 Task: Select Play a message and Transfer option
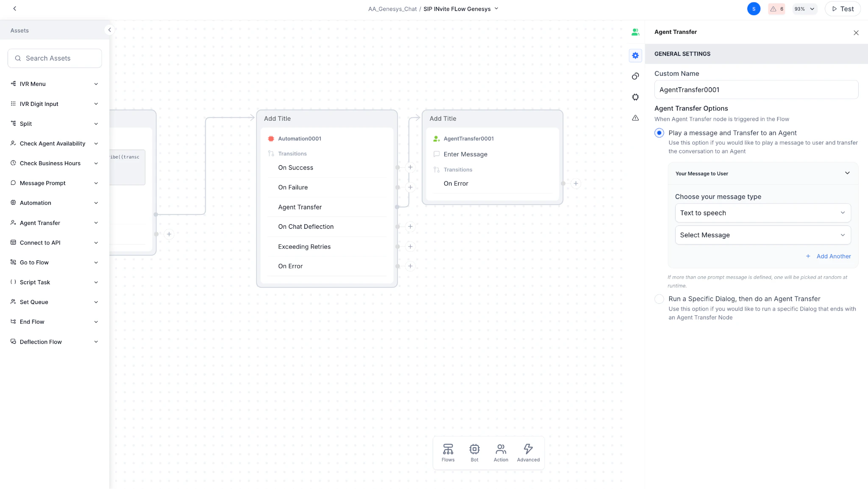coord(659,133)
